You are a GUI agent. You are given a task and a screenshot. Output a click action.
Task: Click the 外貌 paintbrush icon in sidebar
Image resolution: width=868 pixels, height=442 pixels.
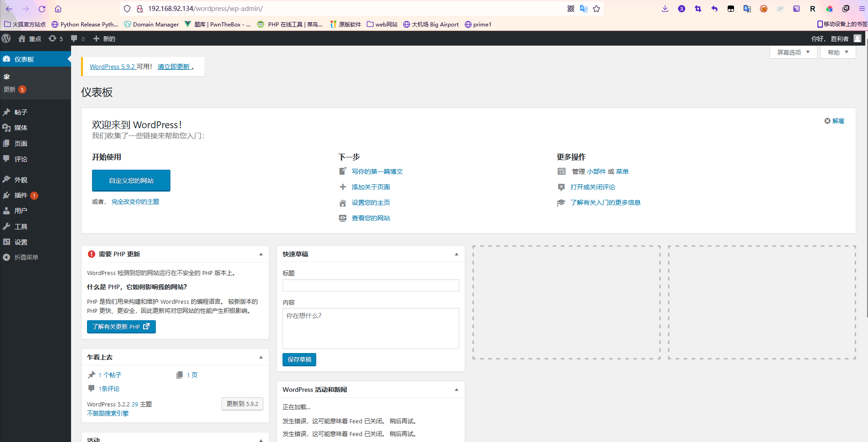tap(6, 179)
